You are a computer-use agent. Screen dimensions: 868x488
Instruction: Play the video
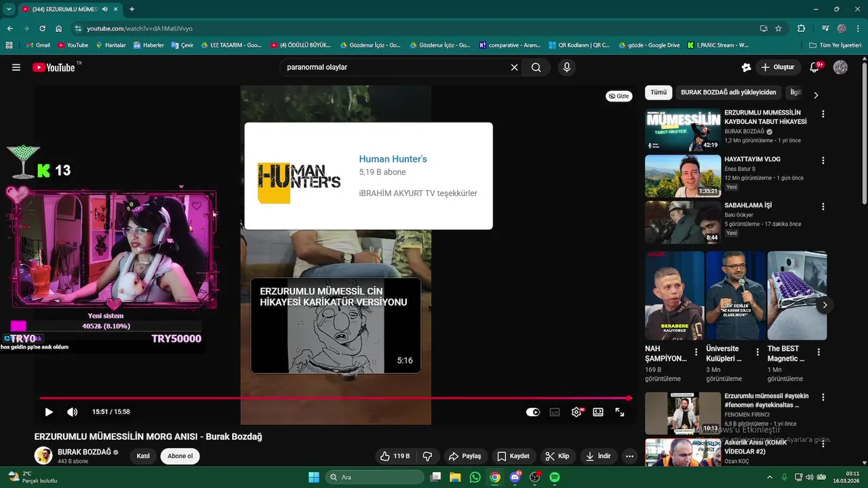pos(49,411)
